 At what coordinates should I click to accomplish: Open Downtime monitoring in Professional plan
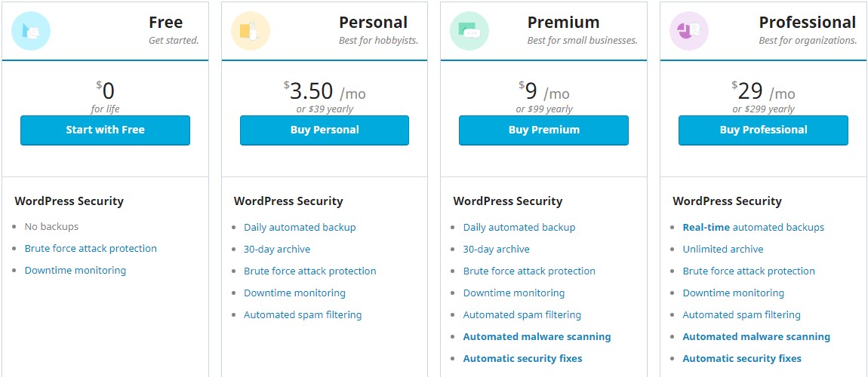(x=734, y=293)
